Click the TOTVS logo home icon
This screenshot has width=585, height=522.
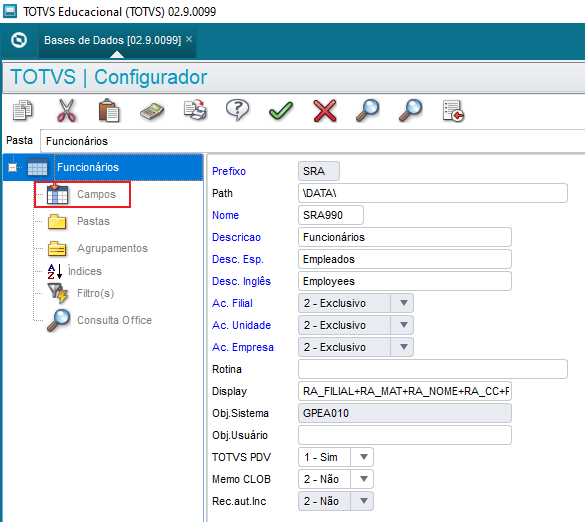(19, 40)
